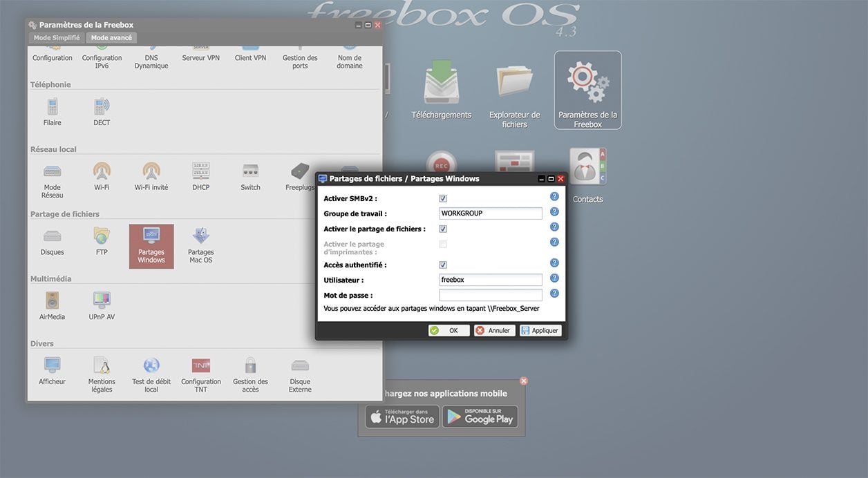Open the Freeplugs settings icon
Screen dimensions: 868x478
(300, 177)
